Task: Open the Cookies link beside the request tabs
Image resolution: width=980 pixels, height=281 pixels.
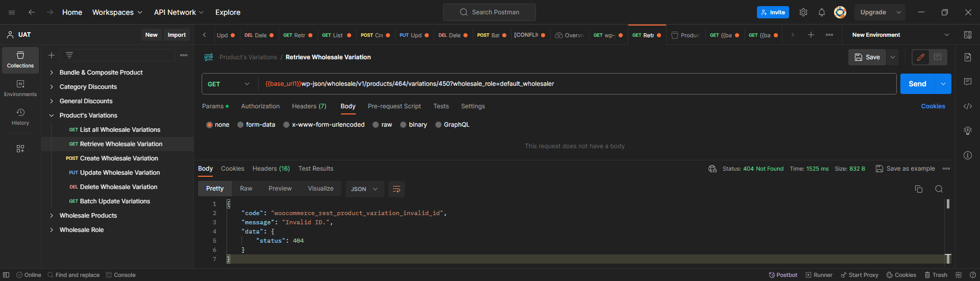Action: [933, 106]
